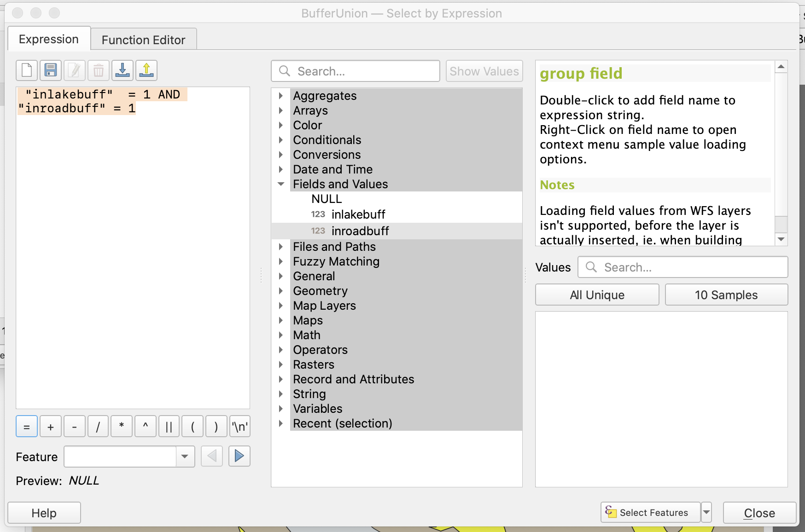
Task: Click the Select Features button
Action: [x=651, y=512]
